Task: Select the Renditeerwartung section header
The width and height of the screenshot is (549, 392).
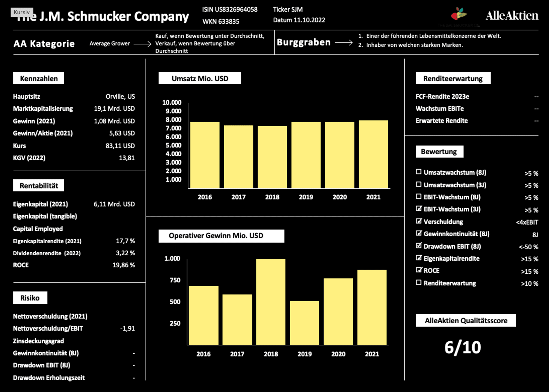Action: click(453, 78)
